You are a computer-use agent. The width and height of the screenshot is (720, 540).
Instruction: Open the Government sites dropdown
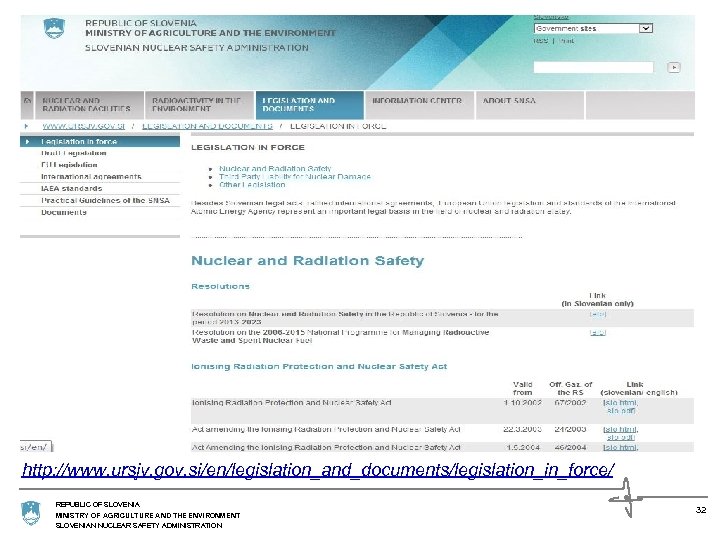click(x=593, y=28)
